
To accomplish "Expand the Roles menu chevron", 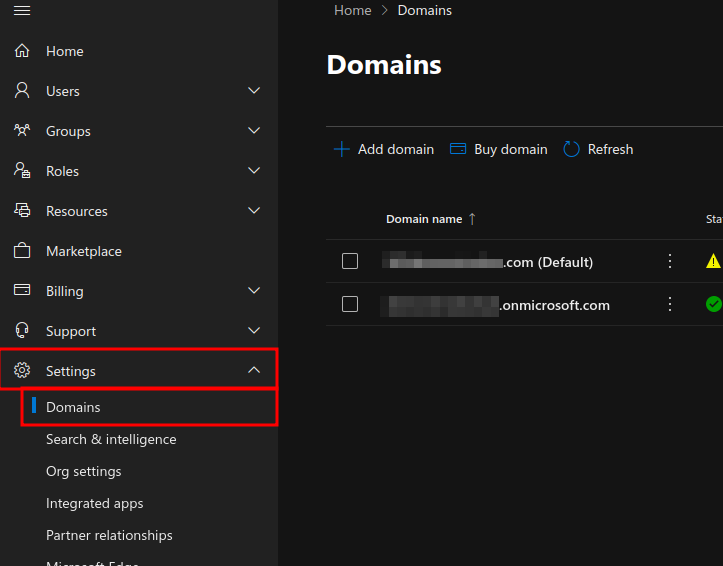I will pos(254,171).
